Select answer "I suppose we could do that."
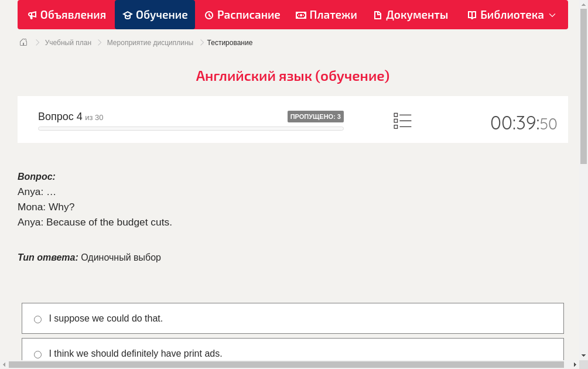Image resolution: width=588 pixels, height=369 pixels. (x=38, y=319)
